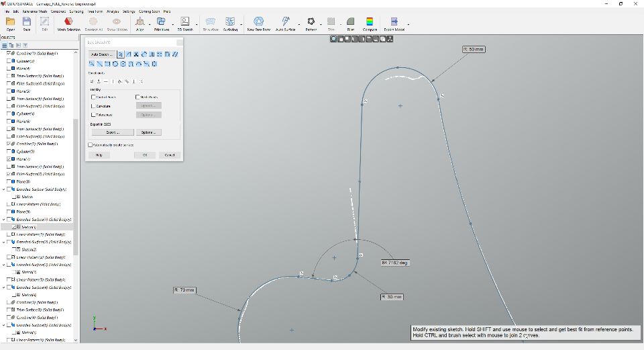Tick the Control Points checkbox

(93, 97)
